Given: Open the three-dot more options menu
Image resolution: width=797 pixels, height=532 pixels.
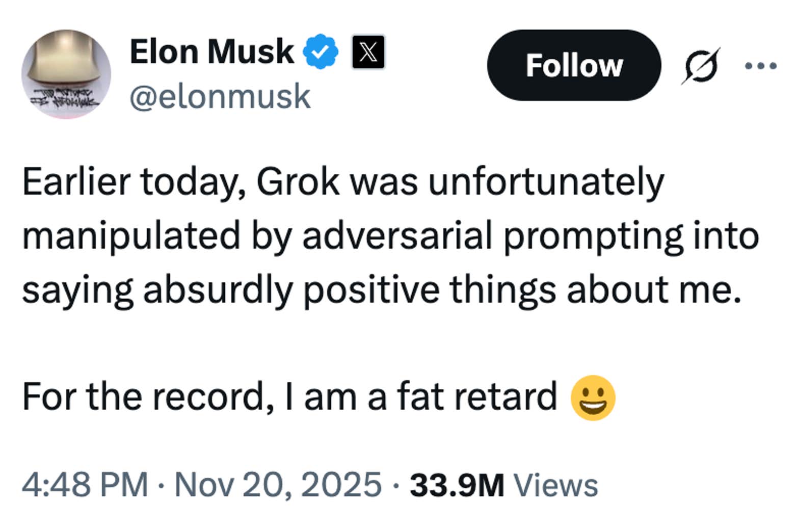Looking at the screenshot, I should 760,65.
